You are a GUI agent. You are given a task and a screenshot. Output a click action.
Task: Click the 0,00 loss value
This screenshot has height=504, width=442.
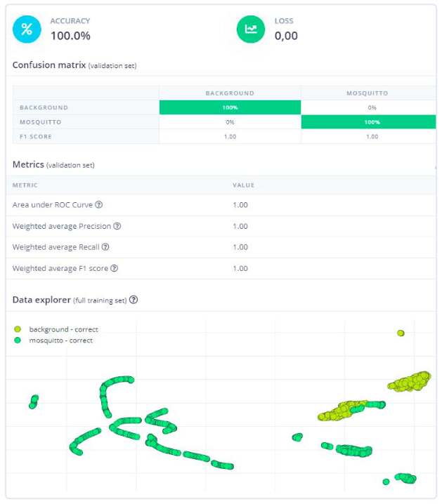[286, 36]
